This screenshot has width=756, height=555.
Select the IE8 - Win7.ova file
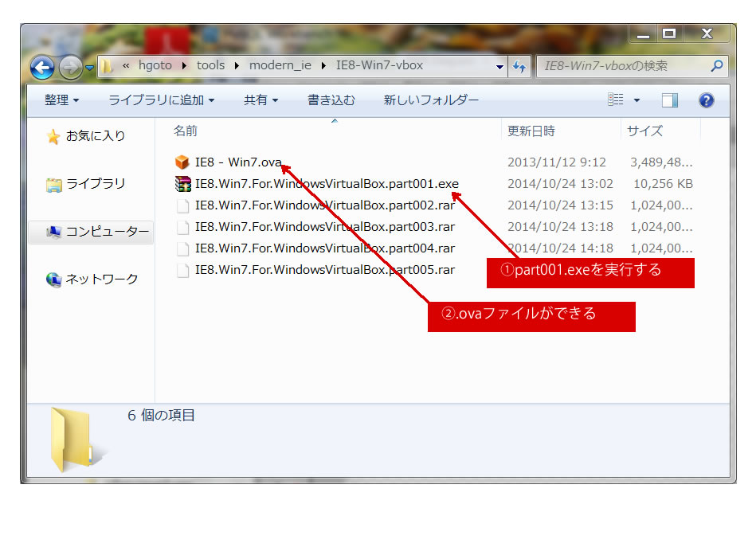pyautogui.click(x=238, y=162)
